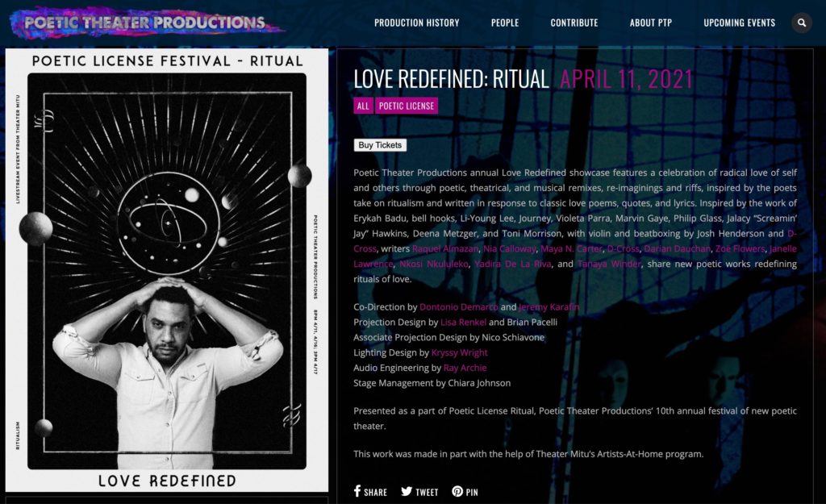Click the Stage Management by Chiara Johnson line

click(432, 383)
